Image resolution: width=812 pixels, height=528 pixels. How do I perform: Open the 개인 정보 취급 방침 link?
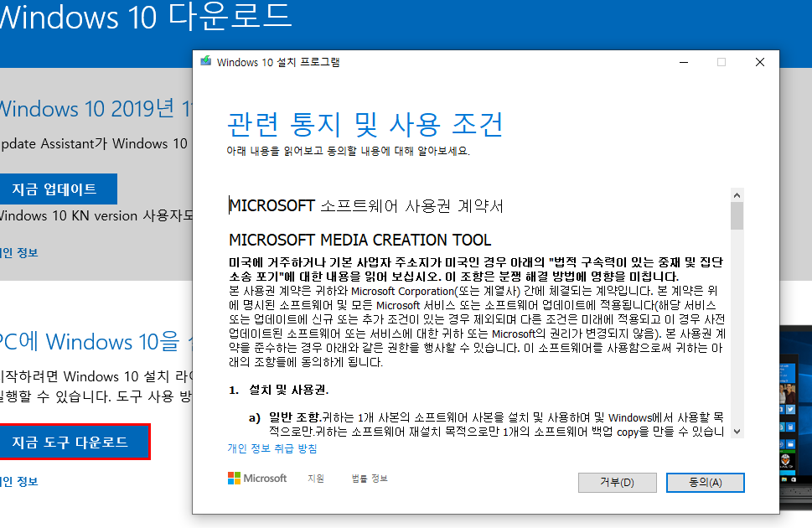[x=272, y=448]
